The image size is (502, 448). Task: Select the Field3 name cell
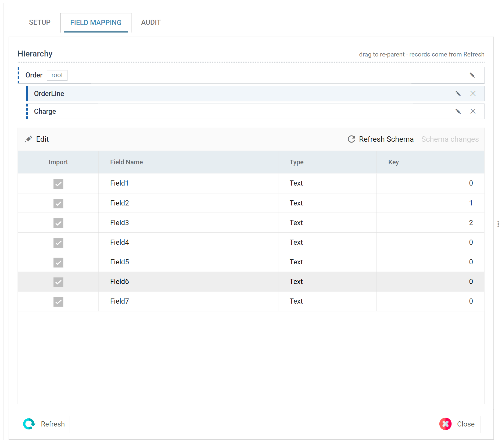point(188,223)
